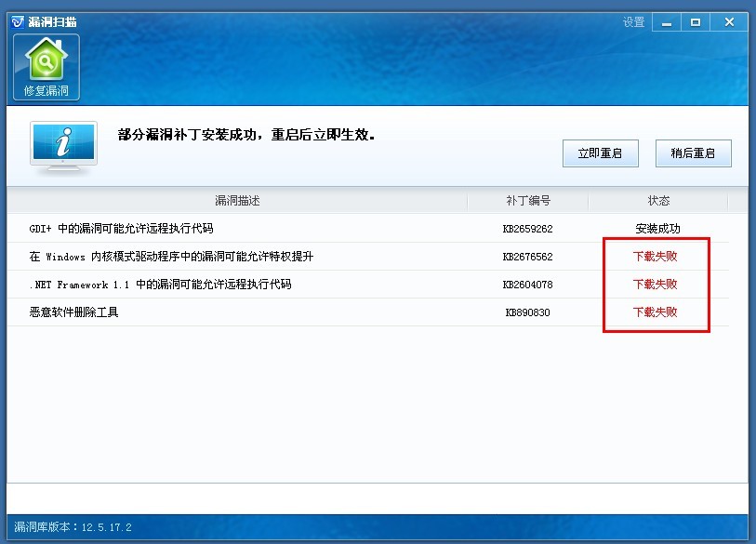
Task: Click the 漏洞描述 column header
Action: tap(236, 200)
